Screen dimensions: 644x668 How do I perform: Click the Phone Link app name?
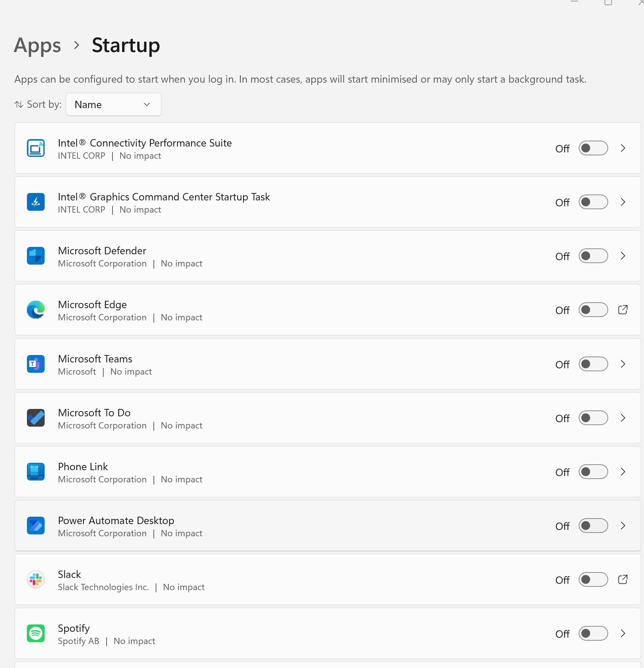pos(83,466)
